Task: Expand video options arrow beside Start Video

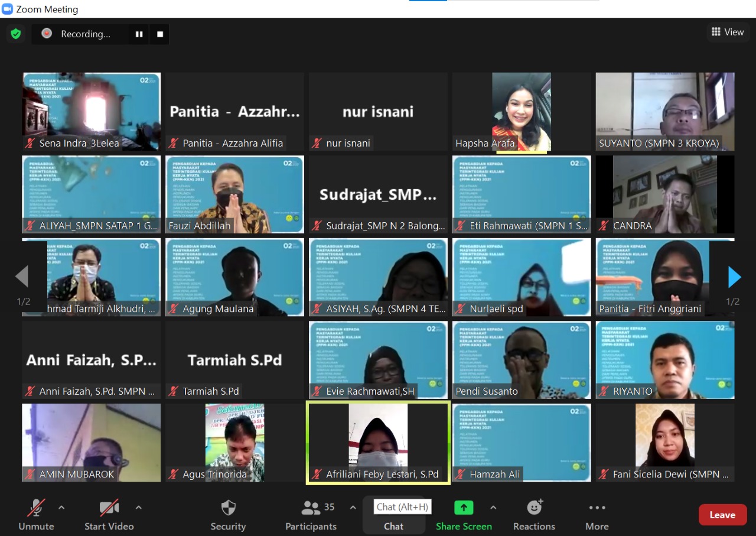Action: pyautogui.click(x=139, y=508)
